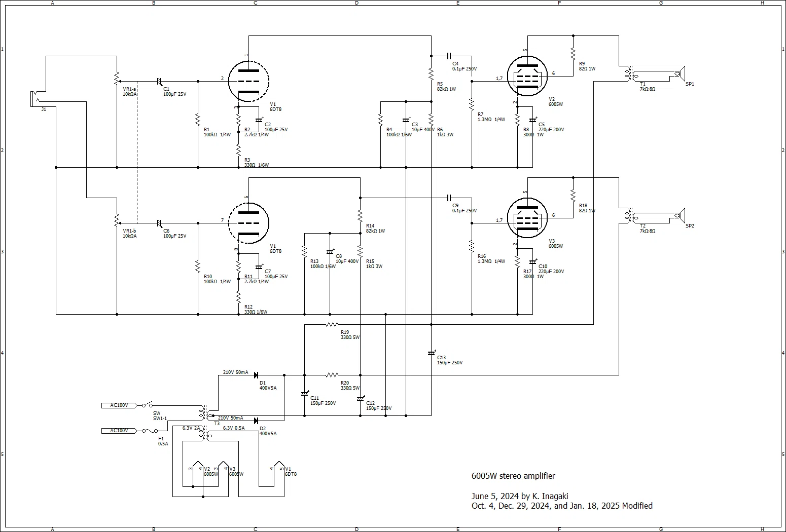The image size is (786, 532).
Task: Click the R19 330Ω 5W resistor symbol
Action: 332,324
